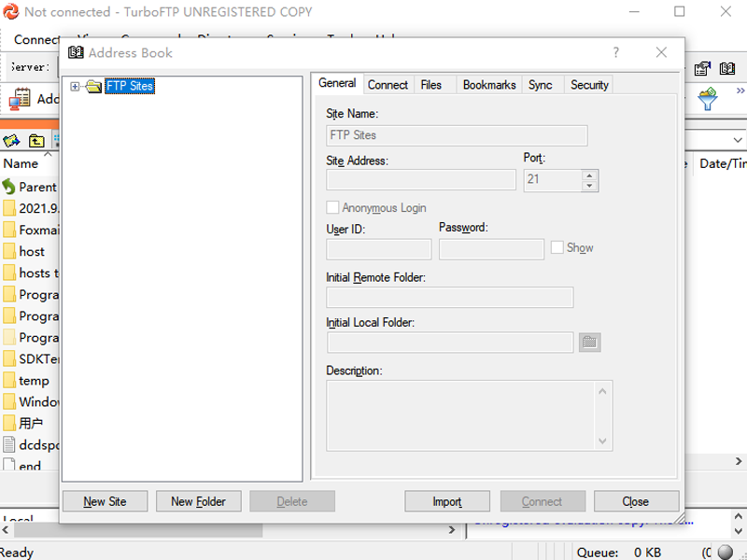Open the Connect menu in main window
The height and width of the screenshot is (560, 747).
[x=35, y=39]
